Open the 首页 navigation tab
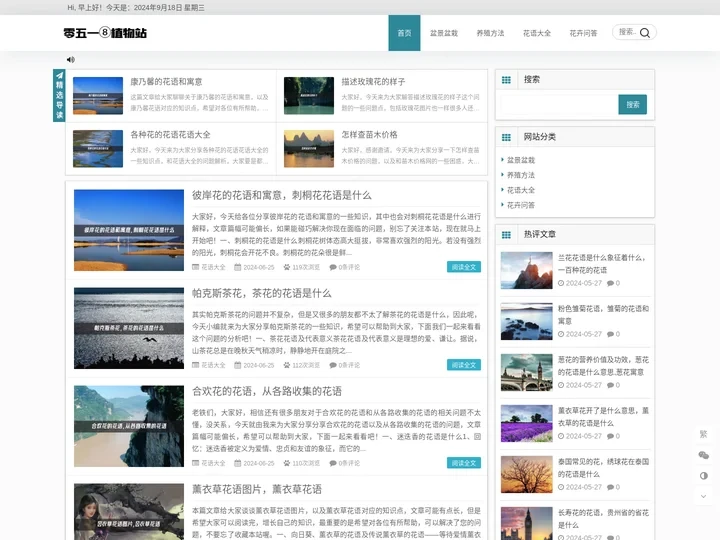Screen dimensions: 720x540 tap(404, 33)
